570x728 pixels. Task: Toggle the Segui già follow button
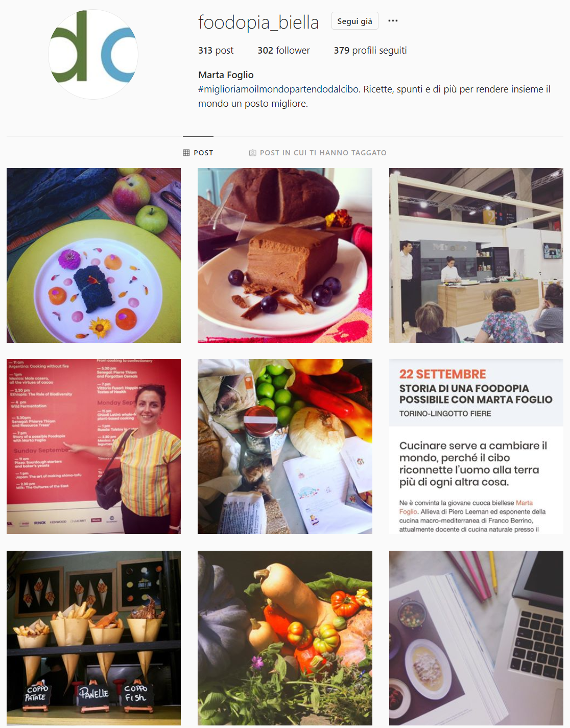[x=355, y=21]
